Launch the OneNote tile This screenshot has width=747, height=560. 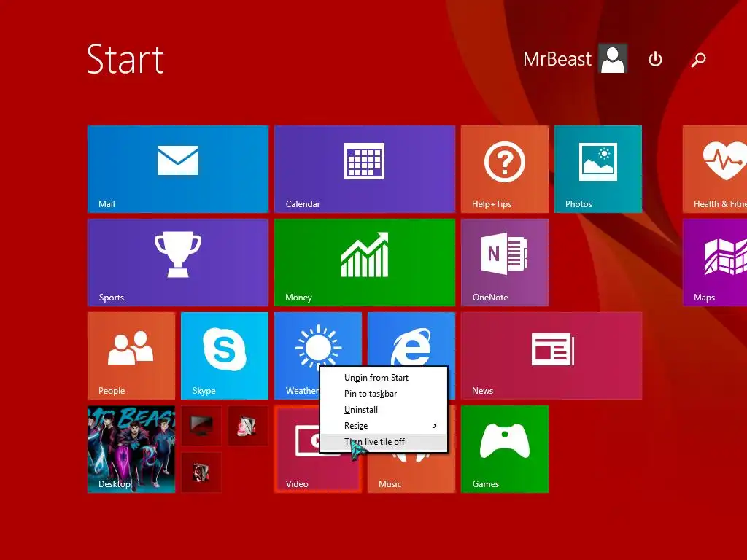tap(505, 262)
